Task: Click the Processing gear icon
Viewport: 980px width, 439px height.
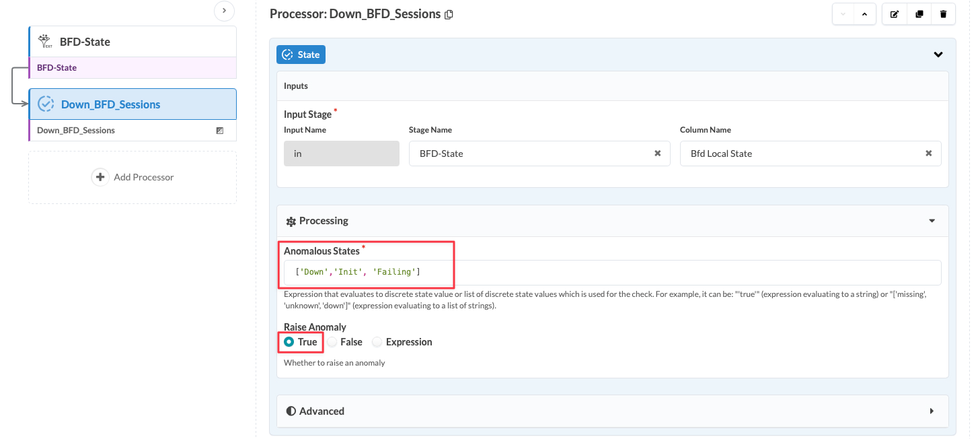Action: tap(291, 221)
